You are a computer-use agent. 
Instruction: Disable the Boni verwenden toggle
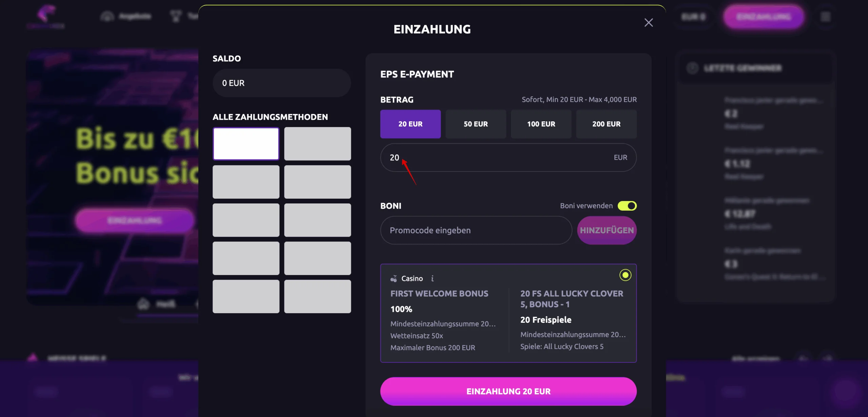[x=627, y=205]
